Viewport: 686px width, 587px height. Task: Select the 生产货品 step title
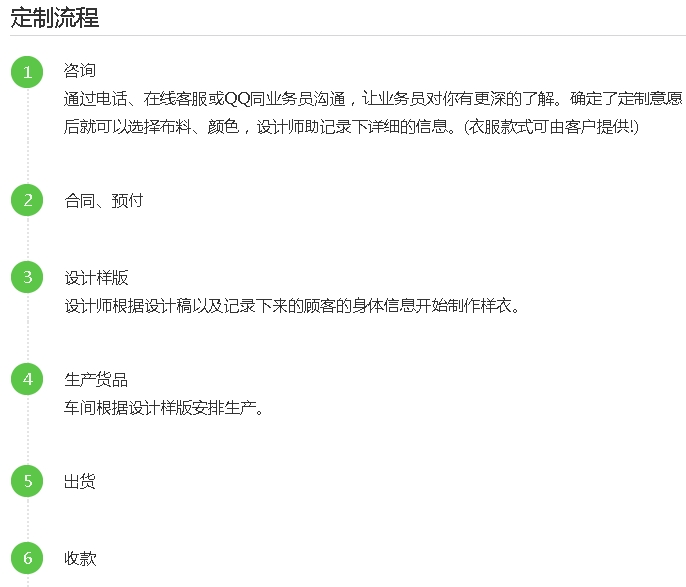[96, 380]
